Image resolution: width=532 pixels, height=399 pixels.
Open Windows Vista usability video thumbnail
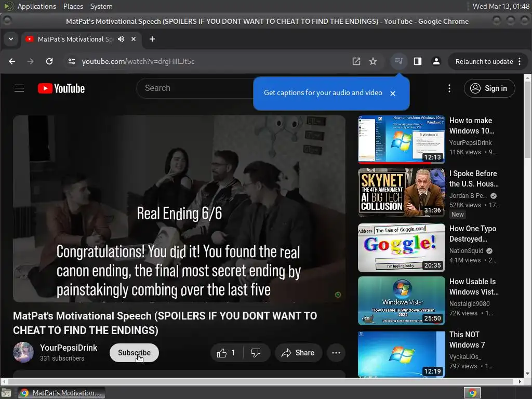(x=402, y=301)
